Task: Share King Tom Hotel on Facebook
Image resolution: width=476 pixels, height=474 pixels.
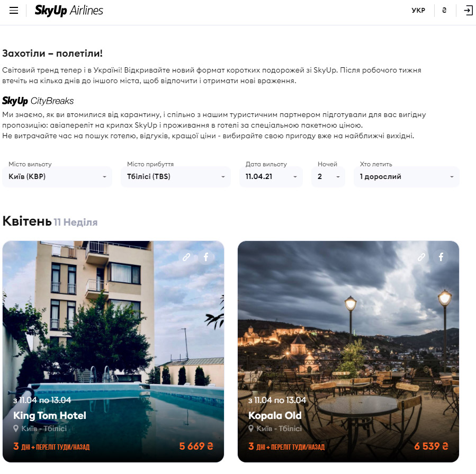Action: [x=206, y=257]
